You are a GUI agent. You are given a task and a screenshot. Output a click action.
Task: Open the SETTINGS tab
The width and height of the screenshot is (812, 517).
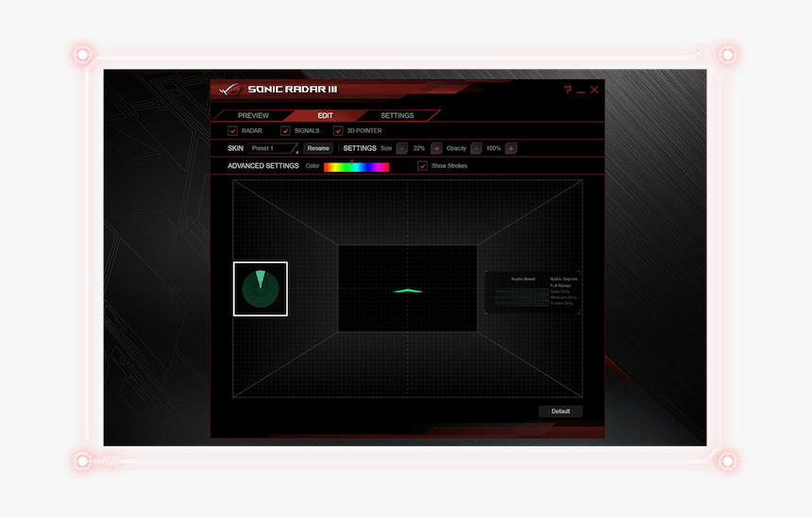[397, 115]
